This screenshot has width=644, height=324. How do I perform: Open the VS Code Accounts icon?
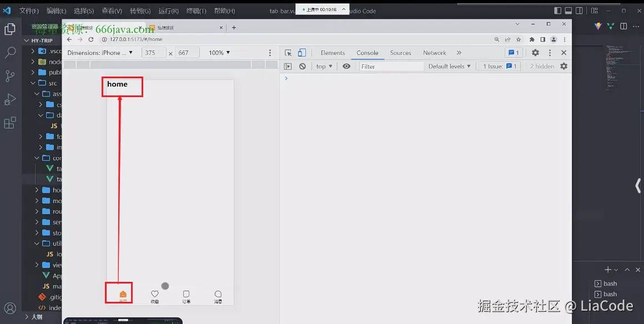pyautogui.click(x=9, y=308)
